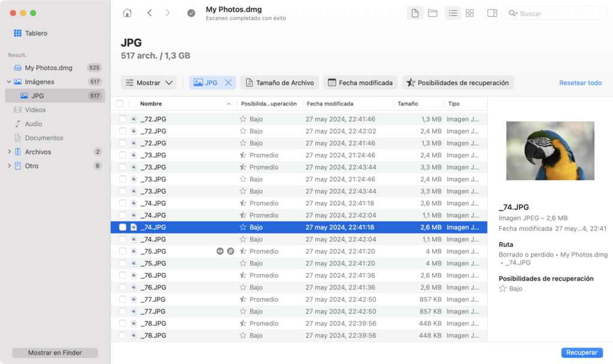Viewport: 613px width, 364px height.
Task: Remove the JPG filter with X
Action: click(228, 83)
